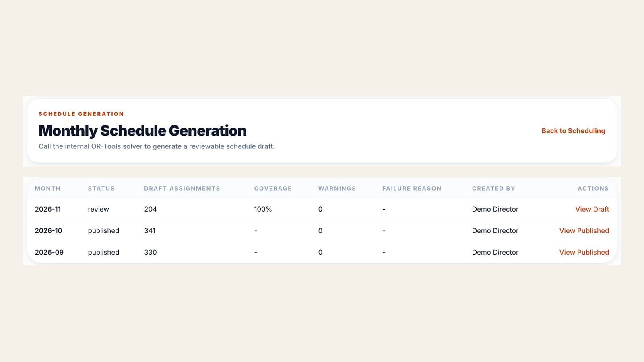Open View Published for 2026-09

(x=584, y=252)
